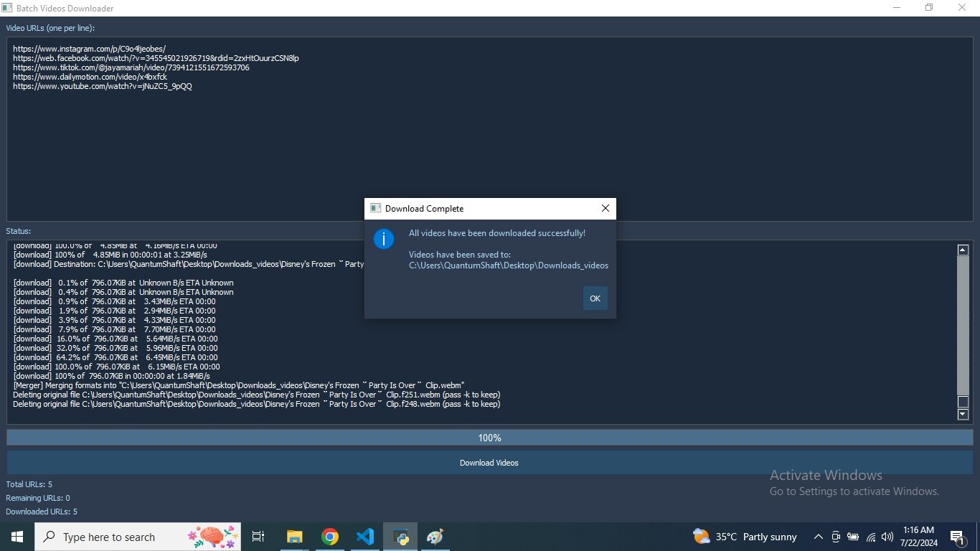The height and width of the screenshot is (551, 980).
Task: Click the Python app taskbar icon
Action: (400, 537)
